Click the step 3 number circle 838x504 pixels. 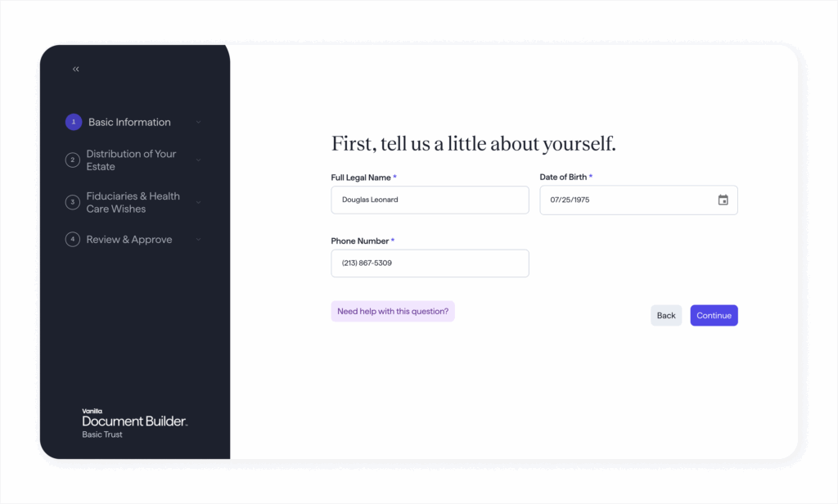[x=72, y=202]
